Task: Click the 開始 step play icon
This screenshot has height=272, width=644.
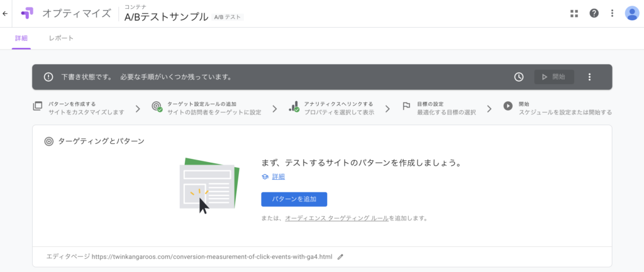Action: pyautogui.click(x=508, y=106)
